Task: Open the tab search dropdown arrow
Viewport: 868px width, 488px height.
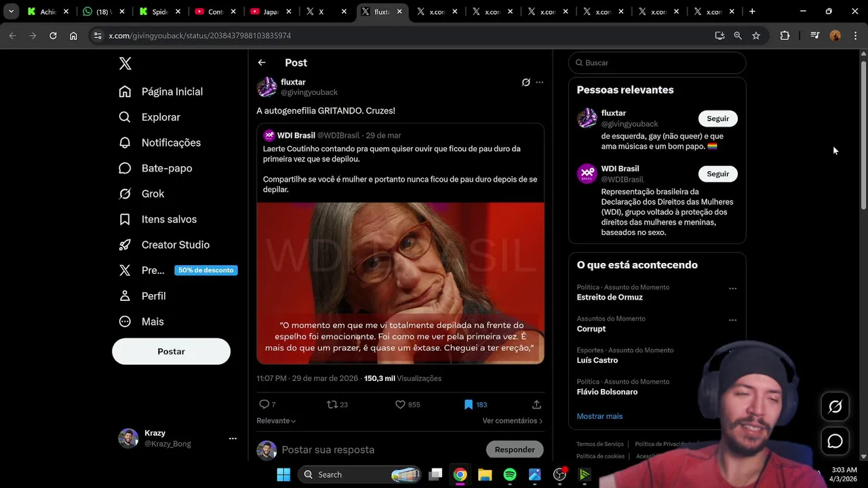Action: [11, 12]
